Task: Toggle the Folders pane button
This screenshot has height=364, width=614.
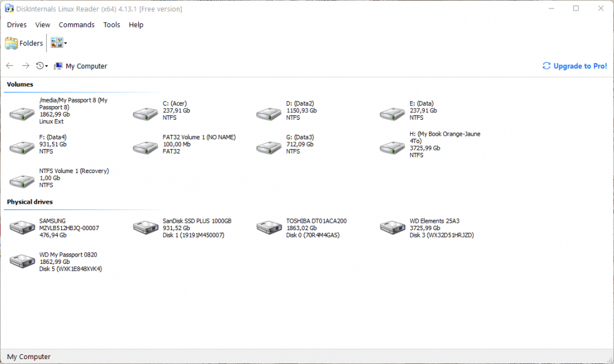Action: click(25, 43)
